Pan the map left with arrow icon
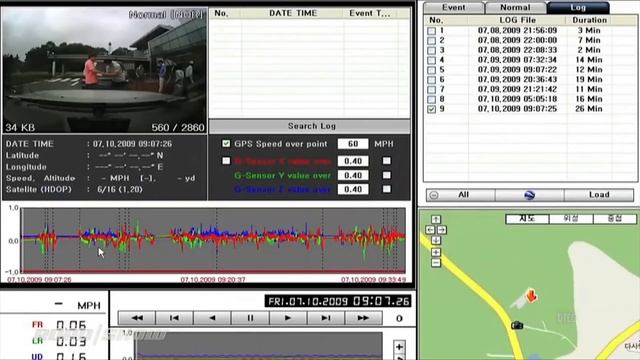Screen dimensions: 640x360 [430, 230]
